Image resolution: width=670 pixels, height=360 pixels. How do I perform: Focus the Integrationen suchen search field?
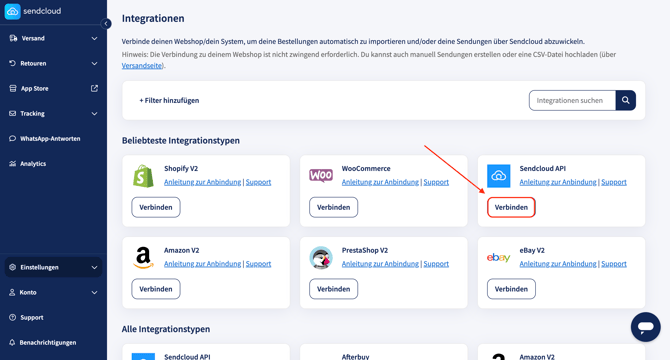point(572,100)
